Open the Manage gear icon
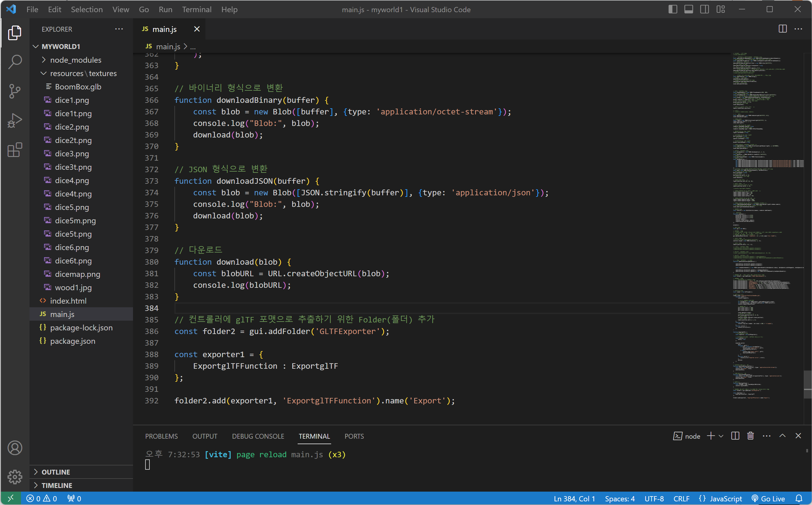The width and height of the screenshot is (812, 505). tap(15, 477)
